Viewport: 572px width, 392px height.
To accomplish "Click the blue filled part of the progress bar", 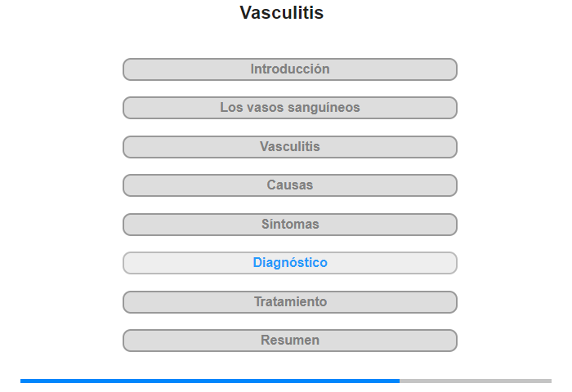I will pyautogui.click(x=210, y=381).
